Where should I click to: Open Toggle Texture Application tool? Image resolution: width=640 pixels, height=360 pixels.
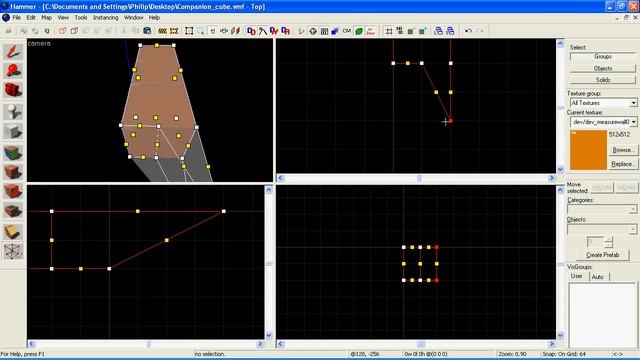tap(13, 153)
